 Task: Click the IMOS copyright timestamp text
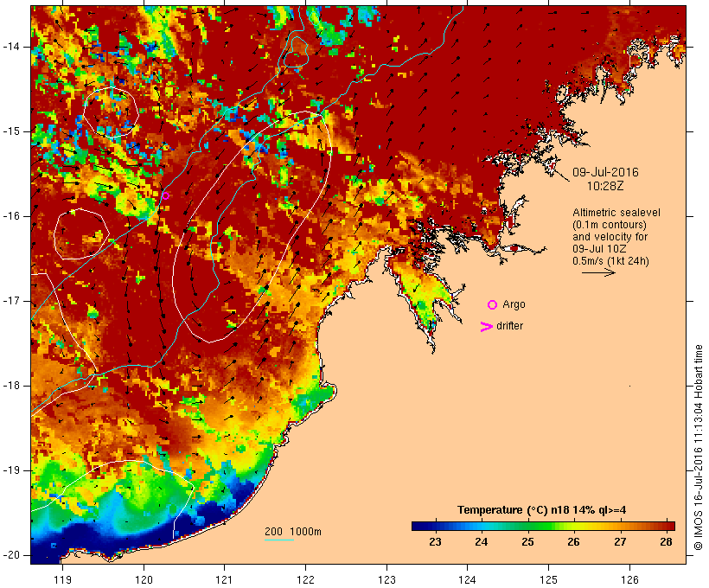coord(699,448)
